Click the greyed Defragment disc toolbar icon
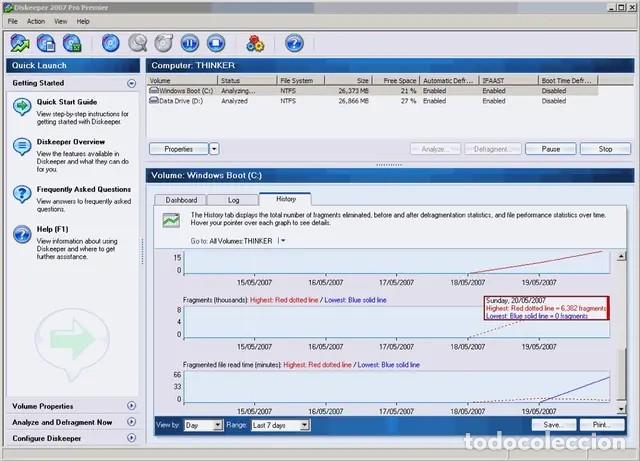 (164, 43)
